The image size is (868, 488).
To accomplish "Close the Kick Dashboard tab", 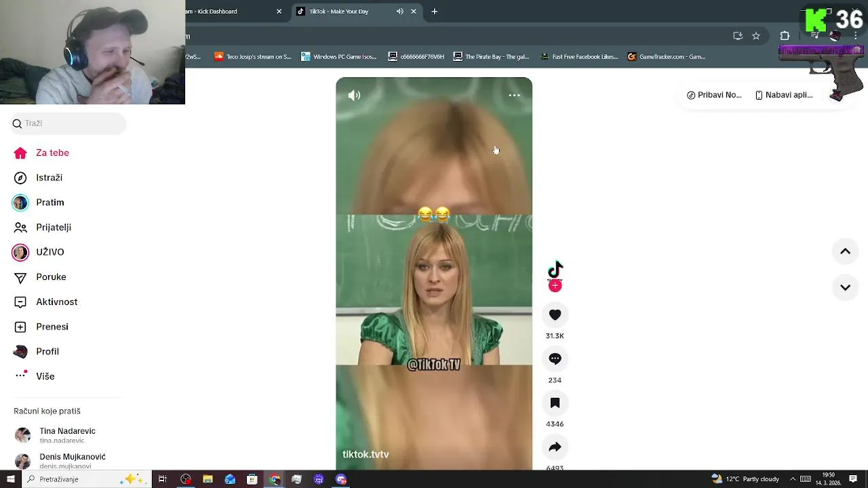I will (279, 12).
